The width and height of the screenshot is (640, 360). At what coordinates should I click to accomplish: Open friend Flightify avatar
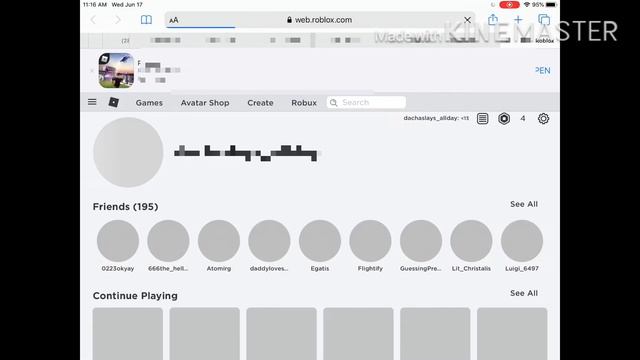click(370, 241)
